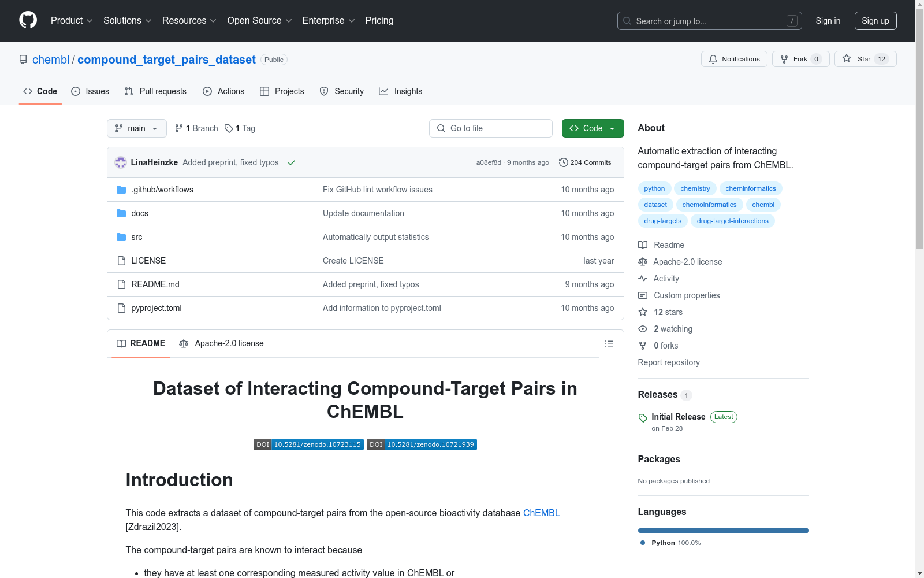Switch to the Pull requests tab
The height and width of the screenshot is (578, 924).
click(x=155, y=91)
